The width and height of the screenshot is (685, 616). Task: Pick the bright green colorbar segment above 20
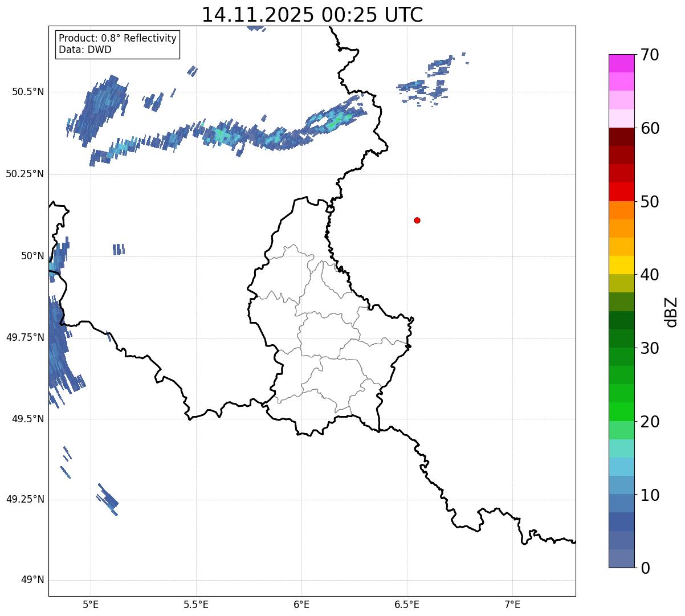[x=621, y=412]
